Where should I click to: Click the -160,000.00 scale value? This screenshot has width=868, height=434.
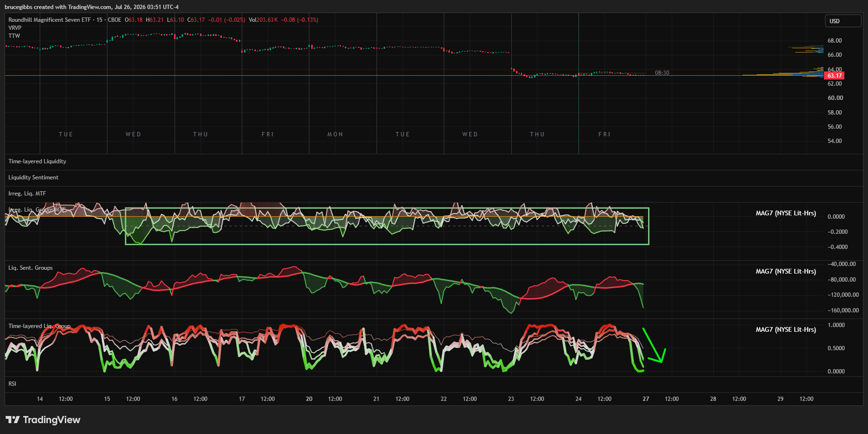tap(843, 310)
